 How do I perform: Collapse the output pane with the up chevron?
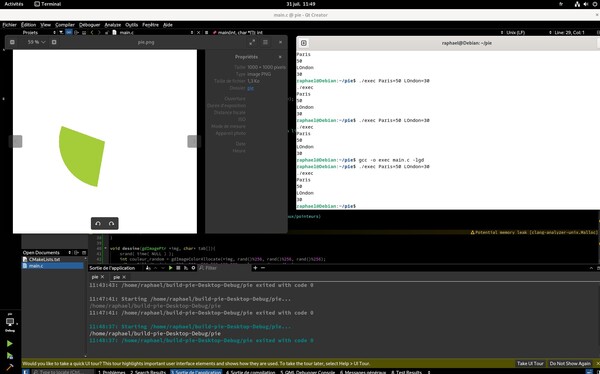tap(591, 268)
